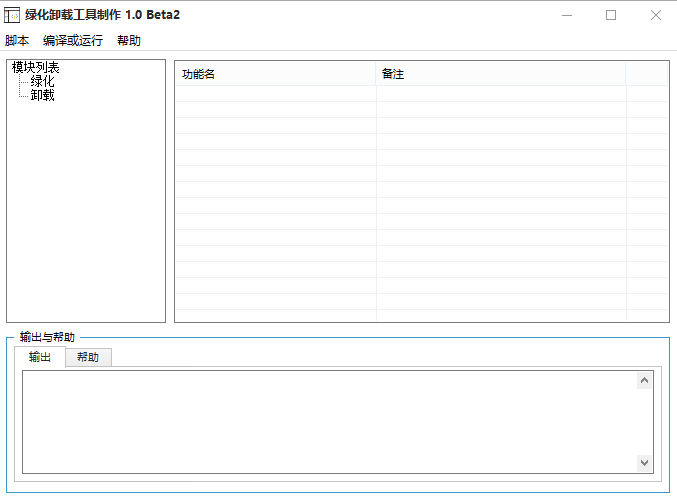Viewport: 677px width, 499px height.
Task: Open the 帮助 menu in menu bar
Action: pos(129,41)
